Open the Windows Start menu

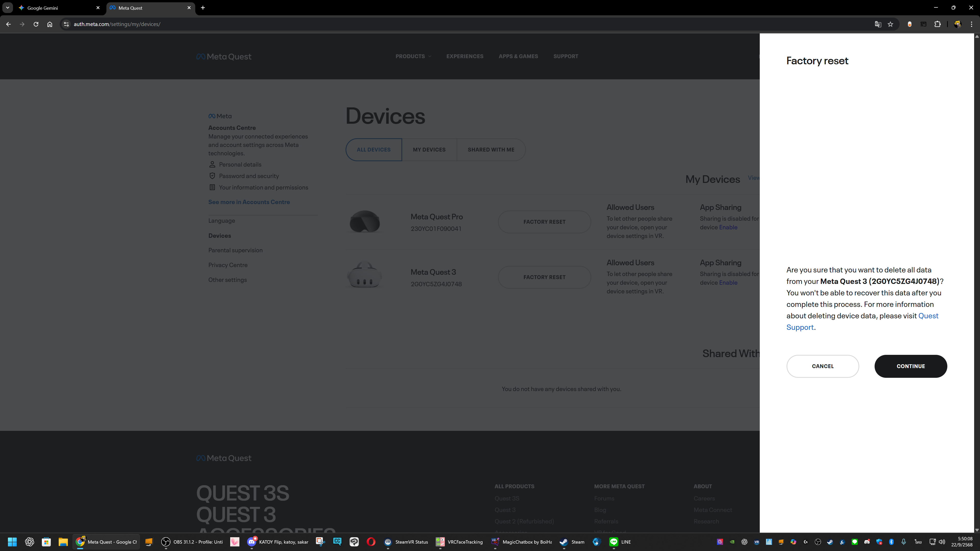tap(12, 542)
